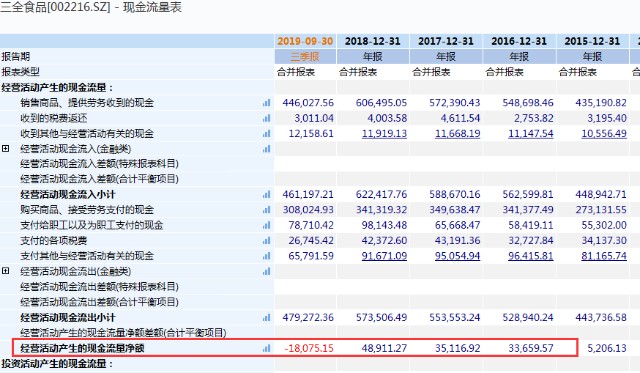Click the 经营活动现金流入差额(特殊报表科目) row label

[x=99, y=164]
